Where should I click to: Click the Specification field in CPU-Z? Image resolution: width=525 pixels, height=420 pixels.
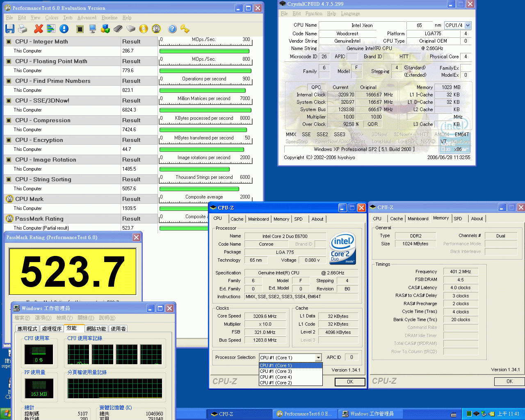tap(301, 273)
